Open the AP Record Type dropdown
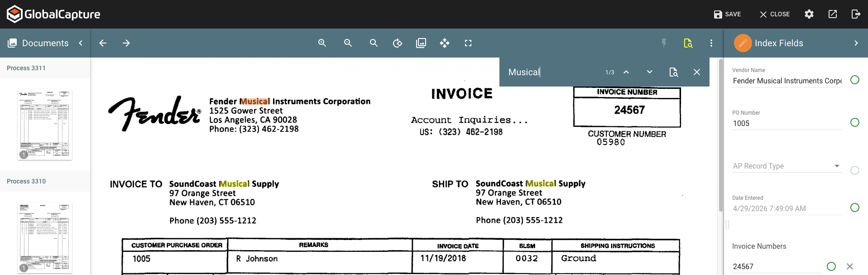 point(787,166)
